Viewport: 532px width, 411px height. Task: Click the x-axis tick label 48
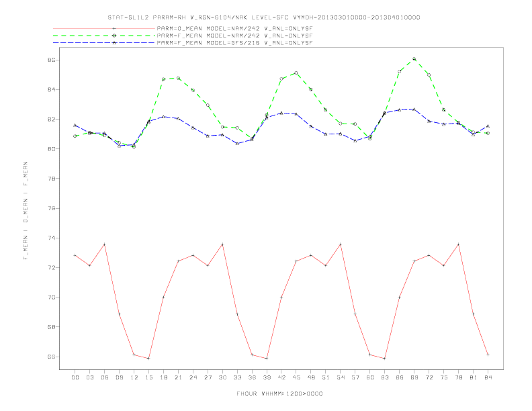click(x=311, y=377)
